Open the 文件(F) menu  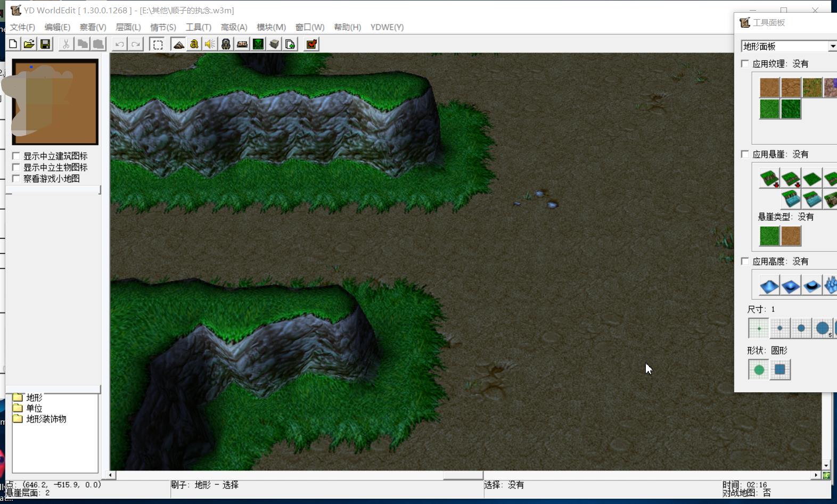click(x=22, y=27)
